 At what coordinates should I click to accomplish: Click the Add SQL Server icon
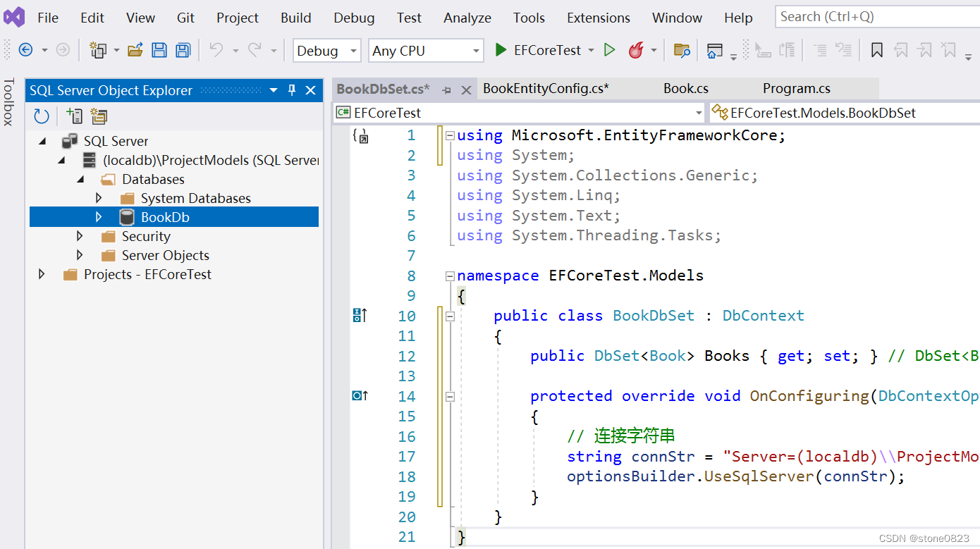(74, 116)
